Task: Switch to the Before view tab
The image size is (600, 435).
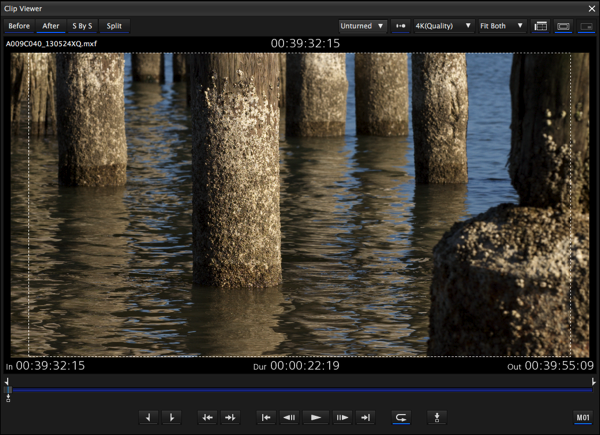Action: click(x=19, y=26)
